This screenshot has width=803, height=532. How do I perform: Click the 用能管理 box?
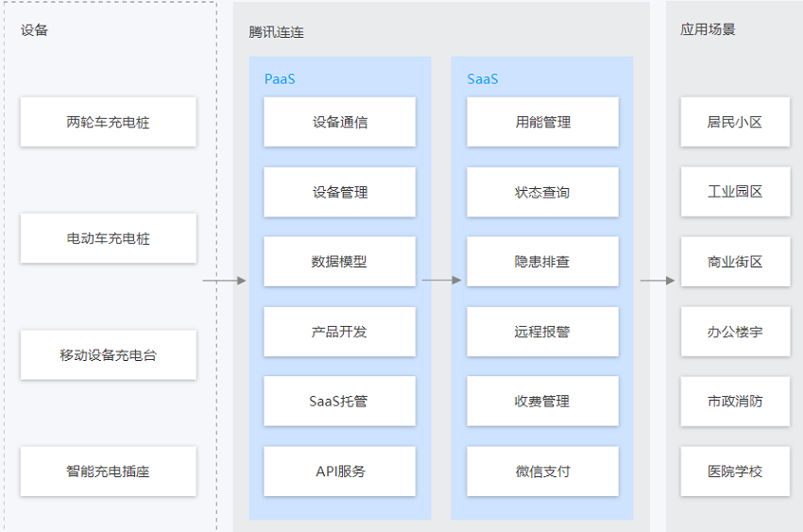[x=542, y=122]
